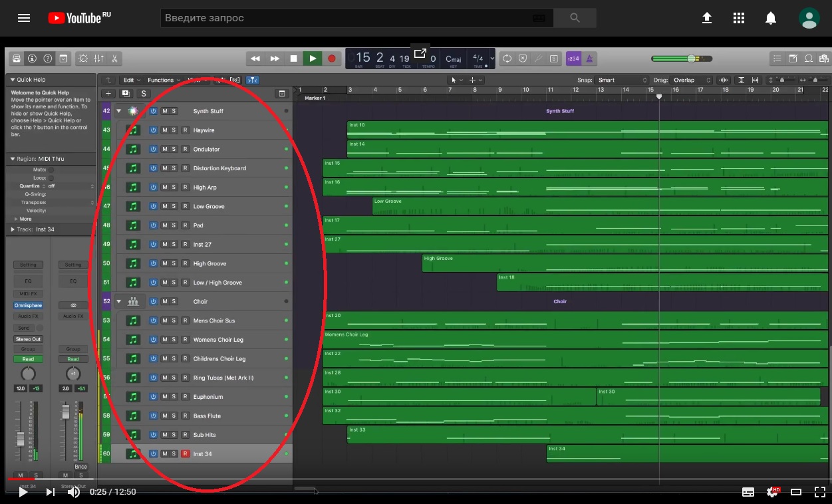
Task: Mute the Haywire track
Action: point(165,130)
